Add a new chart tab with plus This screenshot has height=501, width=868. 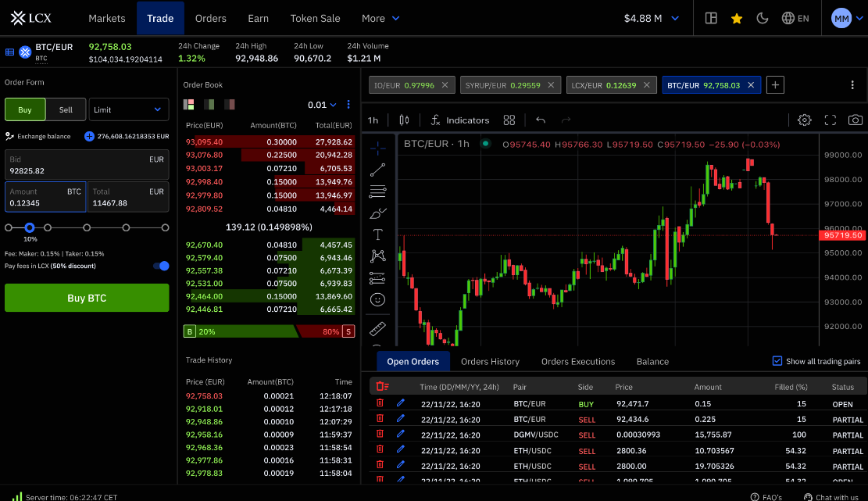coord(775,85)
